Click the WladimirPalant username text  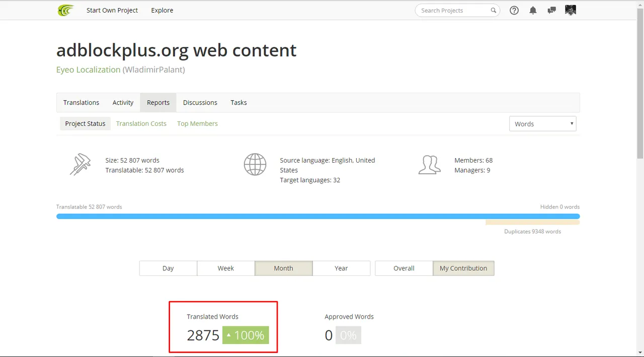tap(153, 69)
